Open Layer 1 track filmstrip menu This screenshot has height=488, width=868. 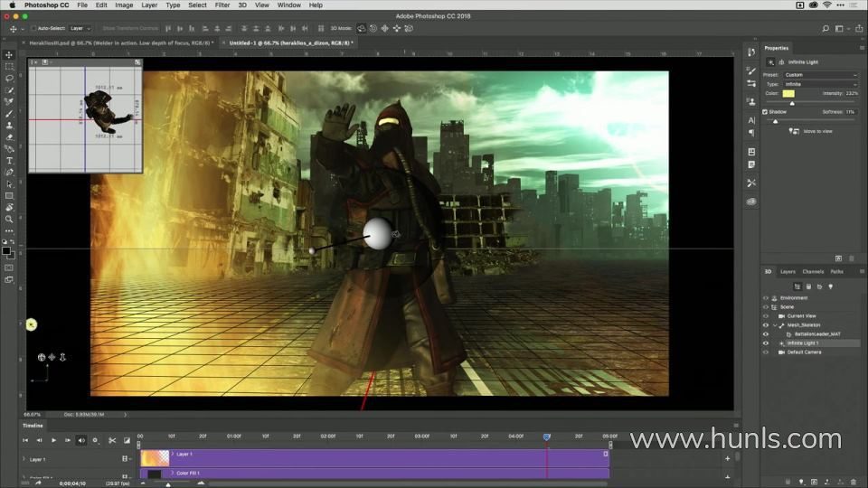click(x=127, y=459)
